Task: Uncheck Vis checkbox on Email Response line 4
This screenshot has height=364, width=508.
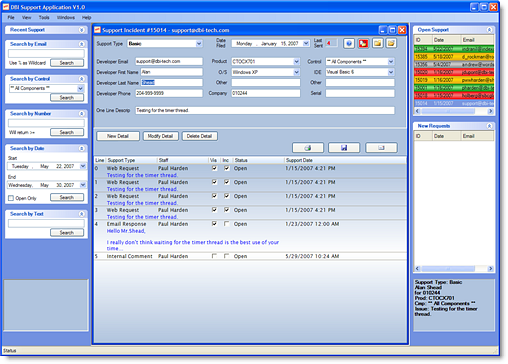Action: (x=214, y=224)
